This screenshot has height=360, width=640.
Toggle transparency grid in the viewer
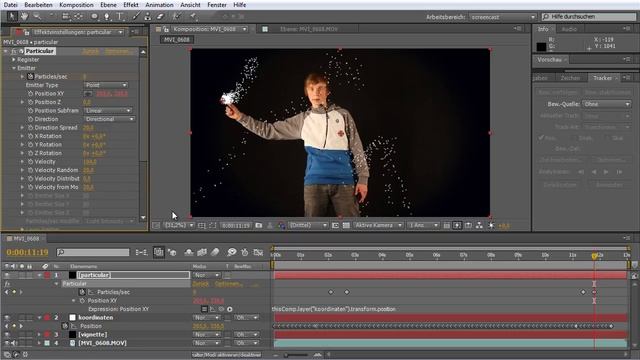pos(346,225)
